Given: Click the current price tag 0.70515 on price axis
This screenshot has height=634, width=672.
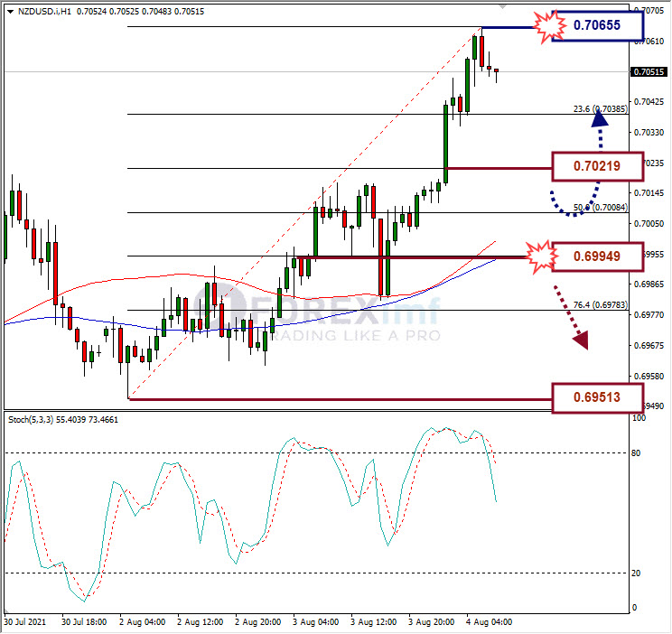Looking at the screenshot, I should pyautogui.click(x=649, y=72).
